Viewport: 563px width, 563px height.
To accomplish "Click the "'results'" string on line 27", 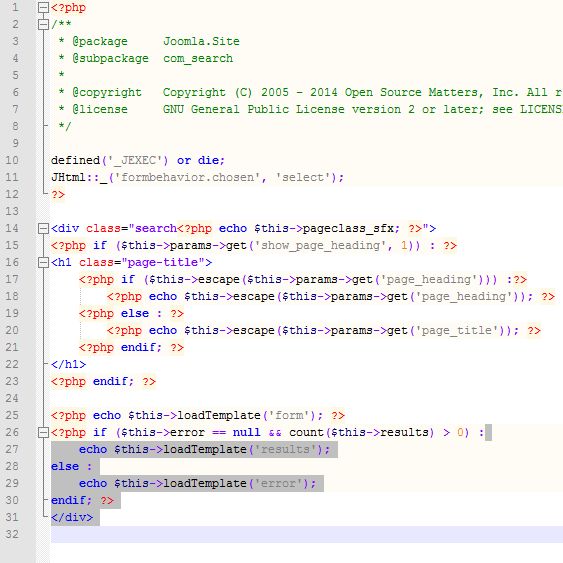I will coord(285,450).
